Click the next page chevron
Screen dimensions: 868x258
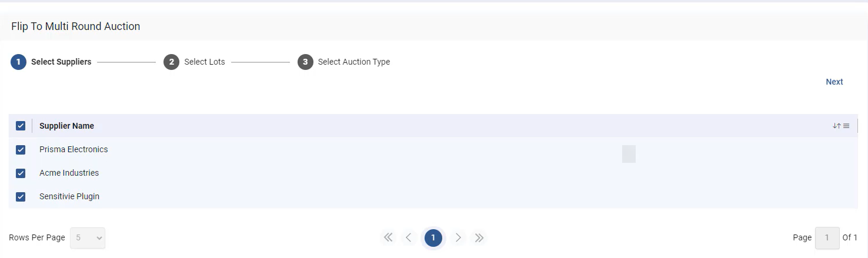(x=458, y=237)
